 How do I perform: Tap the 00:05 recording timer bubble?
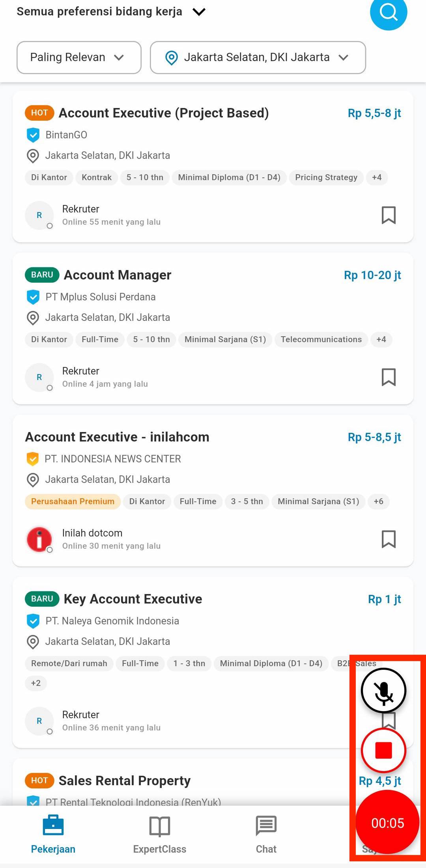click(387, 823)
